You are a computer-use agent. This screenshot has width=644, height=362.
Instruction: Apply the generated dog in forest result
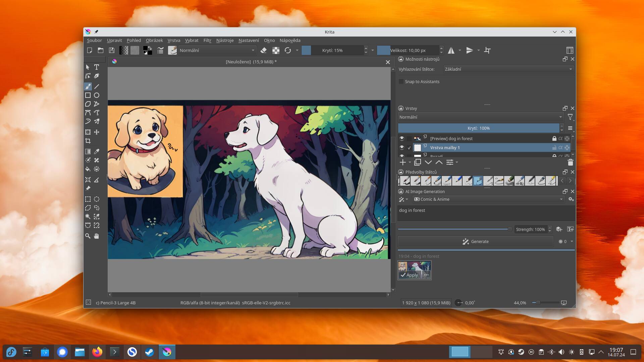pyautogui.click(x=409, y=275)
